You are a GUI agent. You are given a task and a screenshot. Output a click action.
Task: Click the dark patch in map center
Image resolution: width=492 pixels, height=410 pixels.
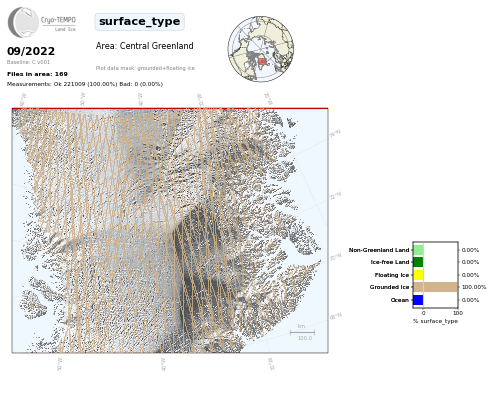(200, 267)
